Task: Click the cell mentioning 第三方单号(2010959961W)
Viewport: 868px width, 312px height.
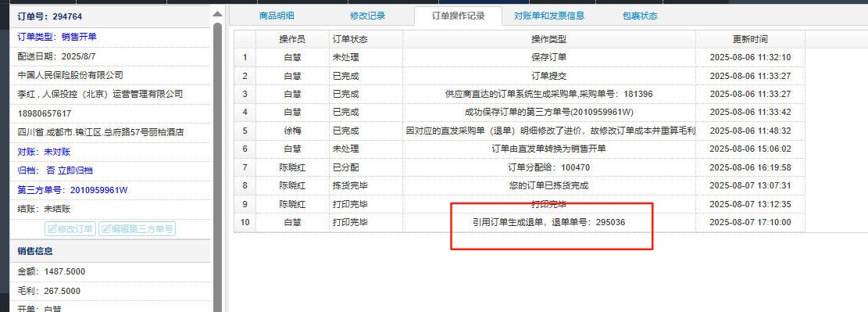Action: (x=548, y=113)
